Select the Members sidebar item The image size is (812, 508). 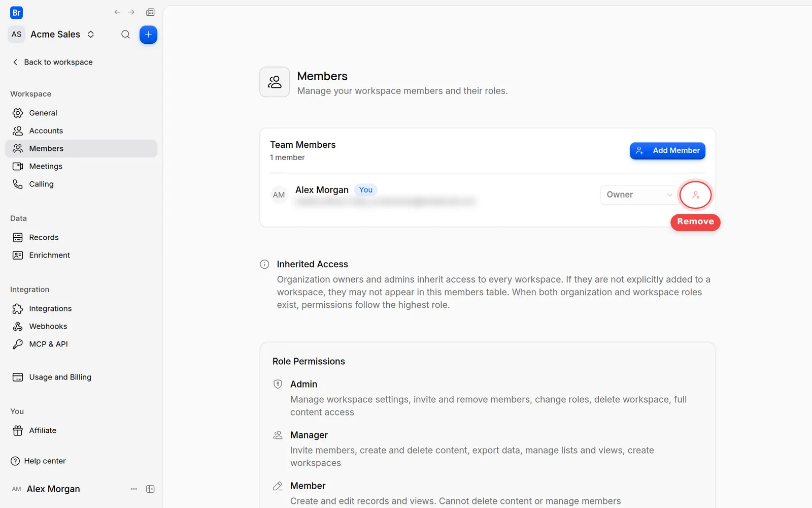point(81,148)
